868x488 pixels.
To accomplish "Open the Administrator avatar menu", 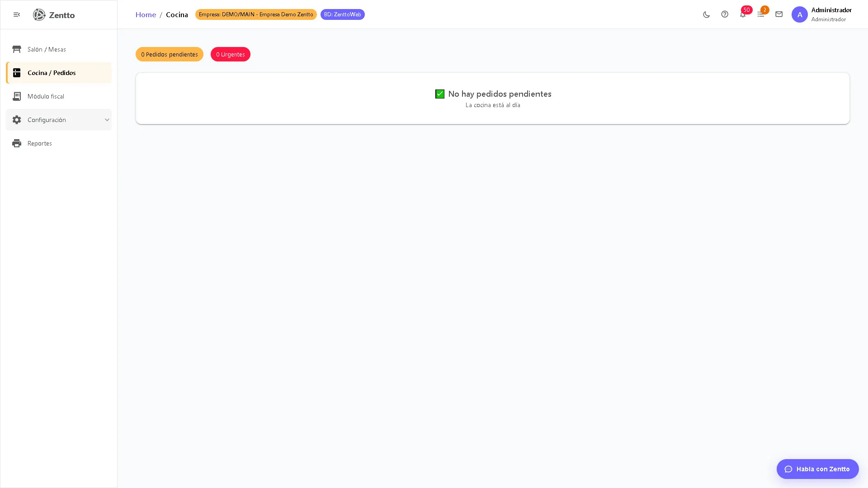I will [799, 14].
